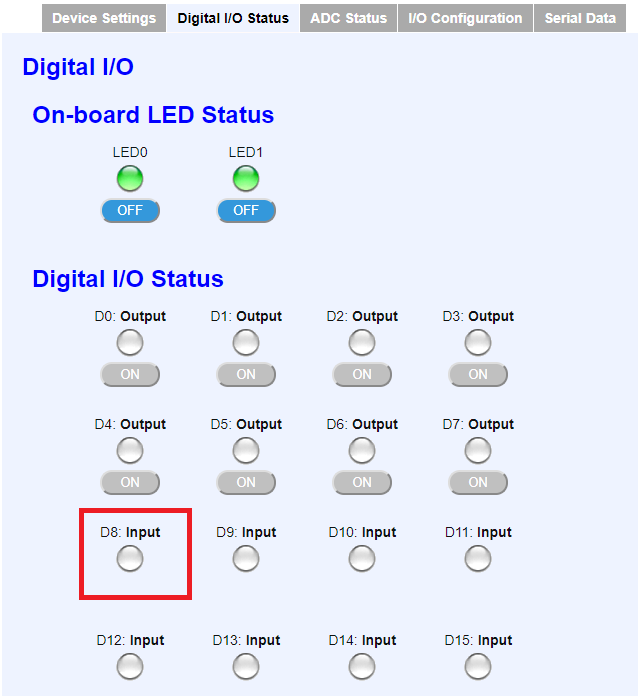The width and height of the screenshot is (638, 696).
Task: Click the green LED0 indicator light
Action: 130,178
